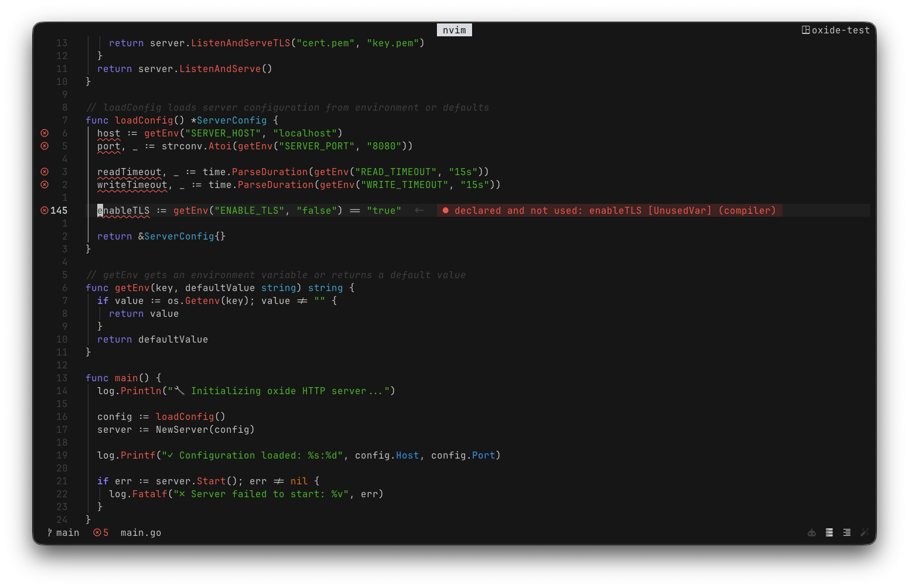Click the left arrow before the diagnostic message
The image size is (909, 588).
coord(419,210)
